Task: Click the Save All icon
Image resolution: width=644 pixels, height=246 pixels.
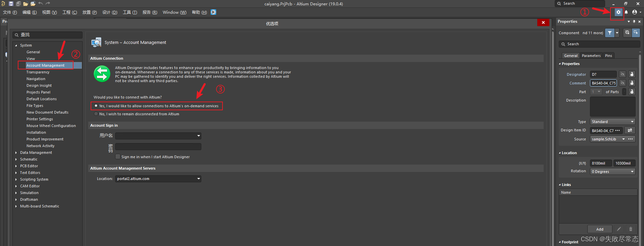Action: coord(18,4)
